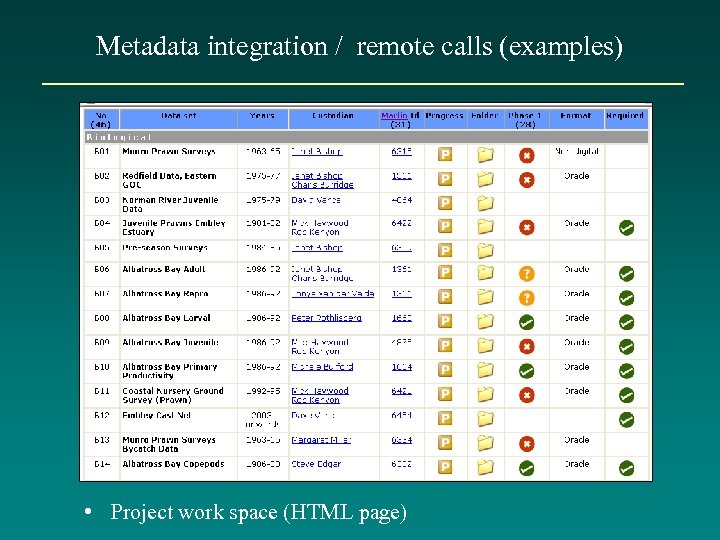The image size is (720, 540).
Task: Open the Progress icon for Albatross Bay Adult
Action: click(444, 272)
